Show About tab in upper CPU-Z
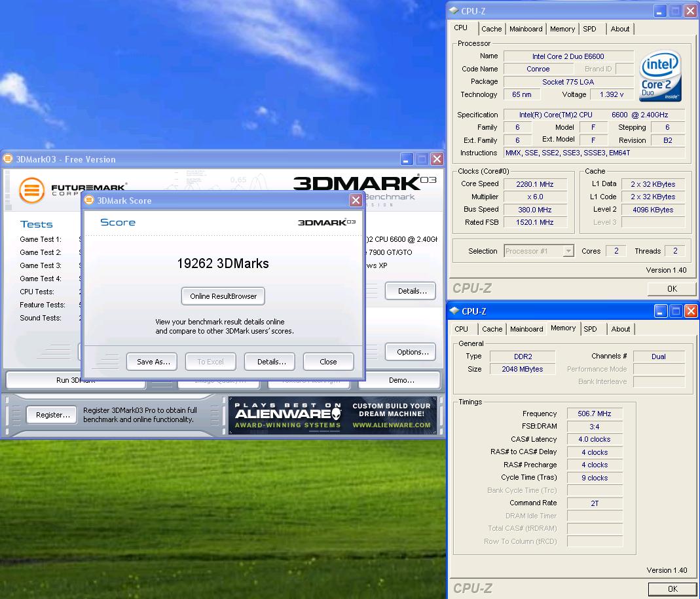Image resolution: width=700 pixels, height=599 pixels. 620,29
